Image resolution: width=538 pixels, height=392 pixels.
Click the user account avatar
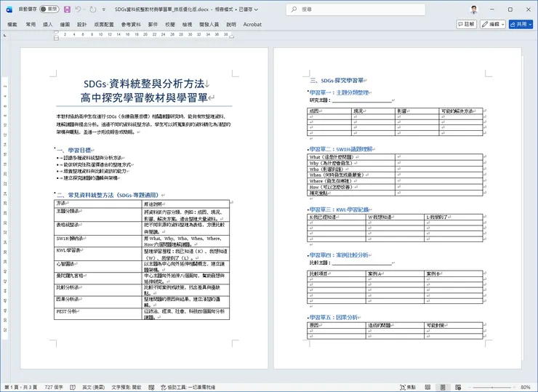click(x=474, y=9)
